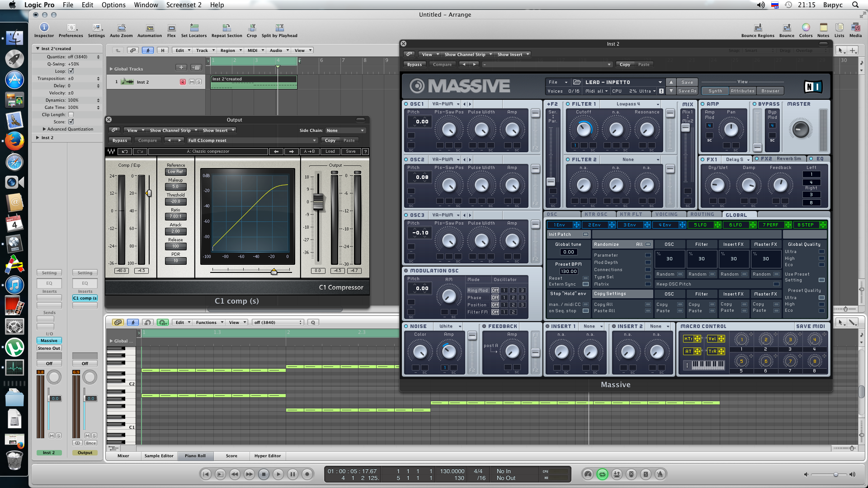Toggle the Cycle mode button in transport
The width and height of the screenshot is (868, 488).
point(602,474)
